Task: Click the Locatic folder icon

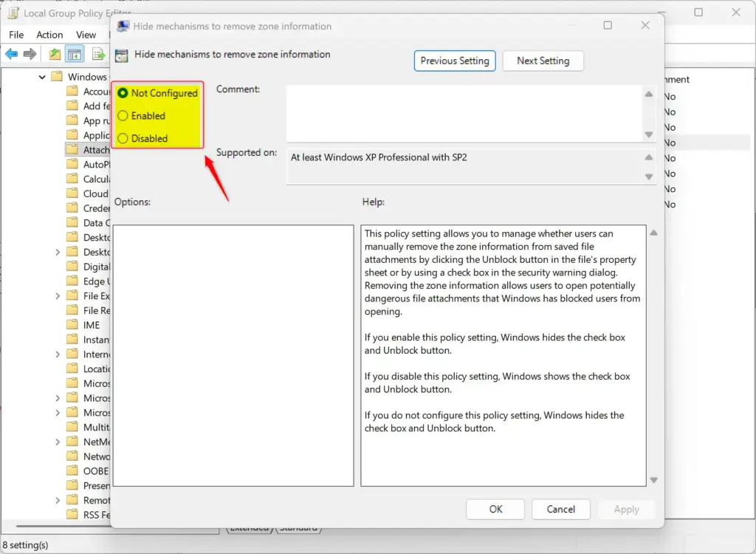Action: (72, 368)
